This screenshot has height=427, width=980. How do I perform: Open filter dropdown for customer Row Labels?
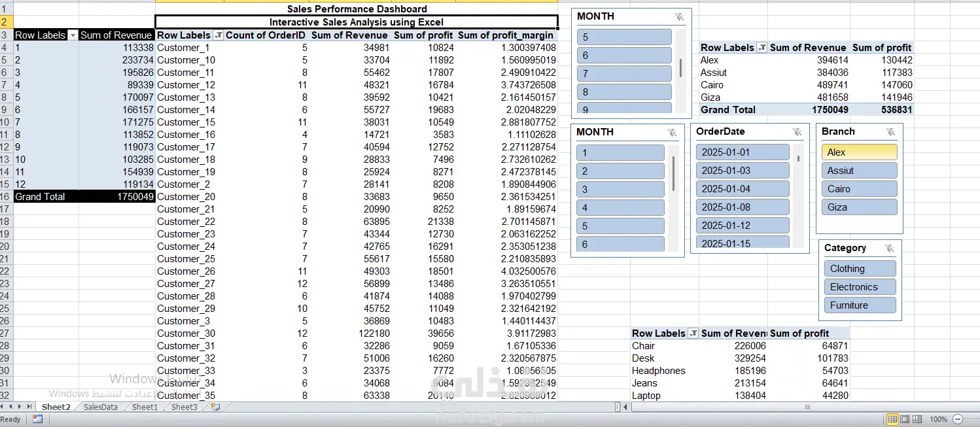(218, 35)
